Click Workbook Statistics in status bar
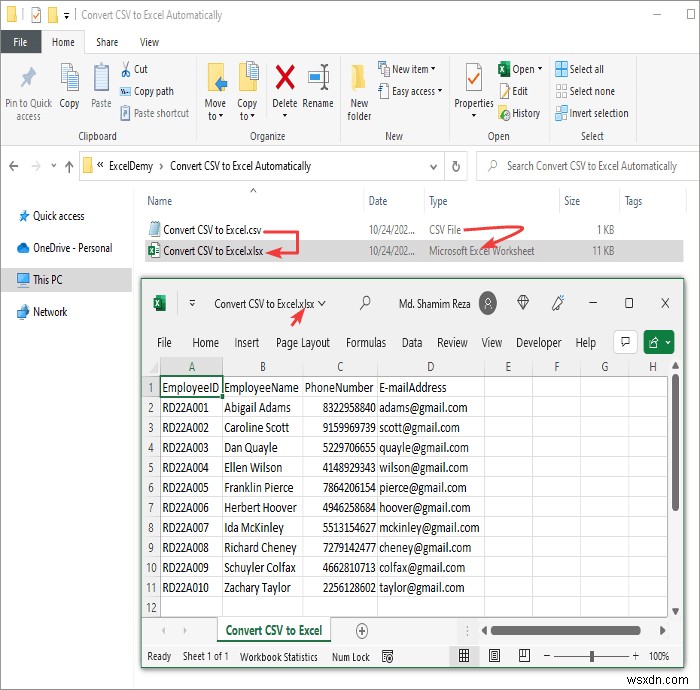The height and width of the screenshot is (690, 700). pos(279,657)
